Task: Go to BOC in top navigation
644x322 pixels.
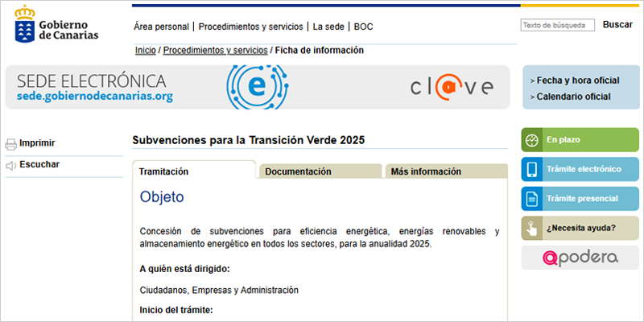Action: point(364,27)
